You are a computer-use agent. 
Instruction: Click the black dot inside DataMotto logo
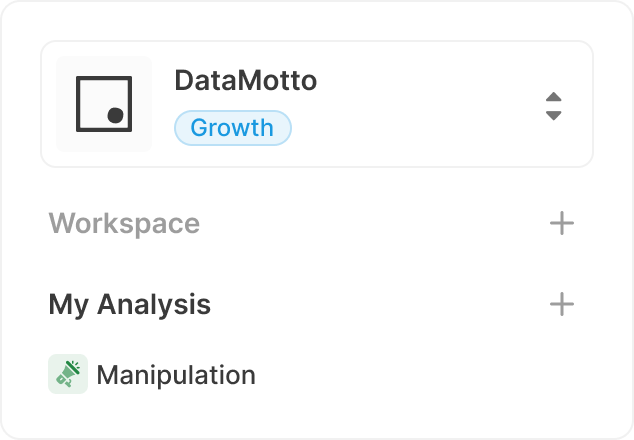[115, 116]
